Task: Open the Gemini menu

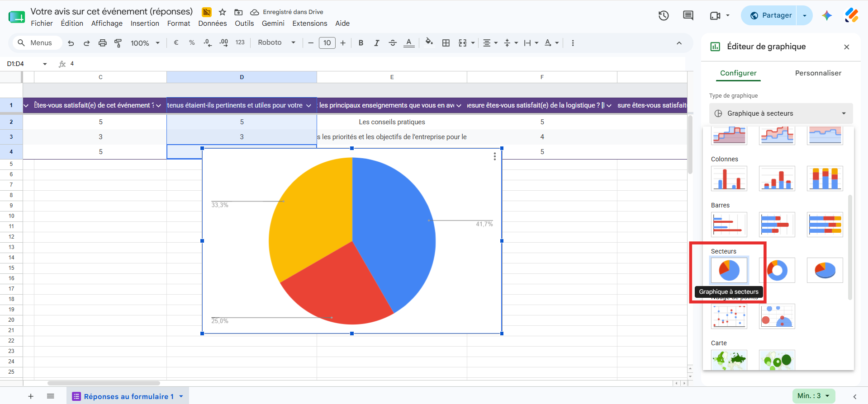Action: (x=273, y=23)
